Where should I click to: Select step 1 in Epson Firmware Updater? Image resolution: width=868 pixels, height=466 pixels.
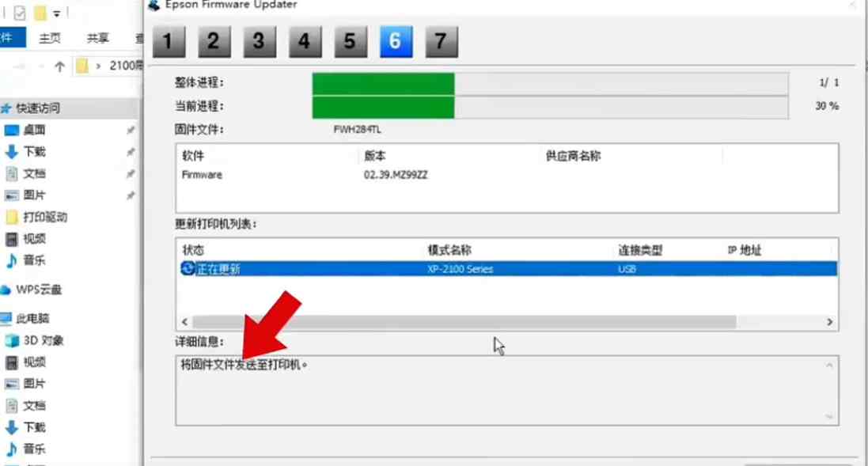click(168, 41)
